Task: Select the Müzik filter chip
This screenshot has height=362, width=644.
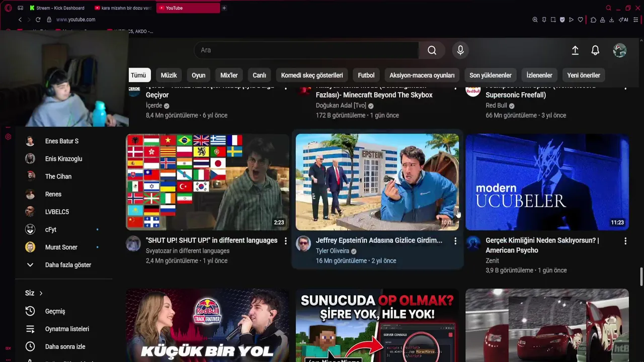Action: click(169, 75)
